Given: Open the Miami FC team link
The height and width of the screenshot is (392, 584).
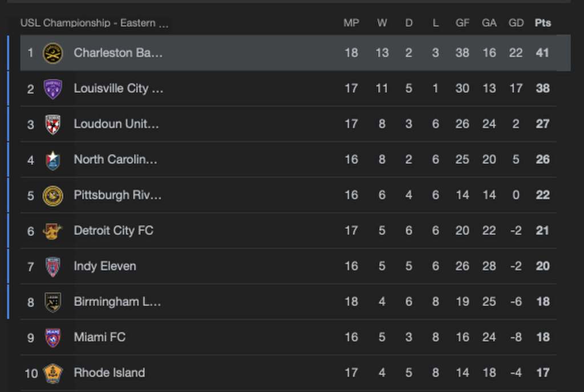Looking at the screenshot, I should tap(100, 337).
